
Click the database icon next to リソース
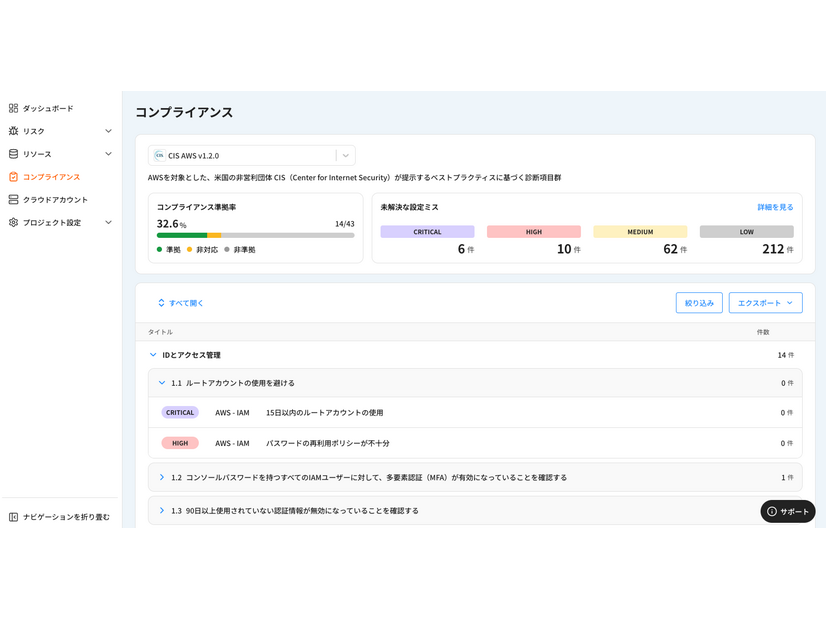click(13, 153)
